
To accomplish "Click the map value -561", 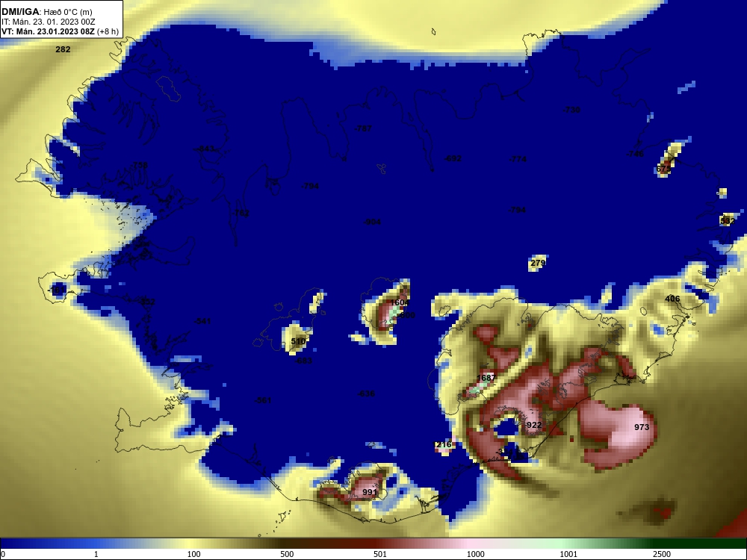I will coord(263,400).
